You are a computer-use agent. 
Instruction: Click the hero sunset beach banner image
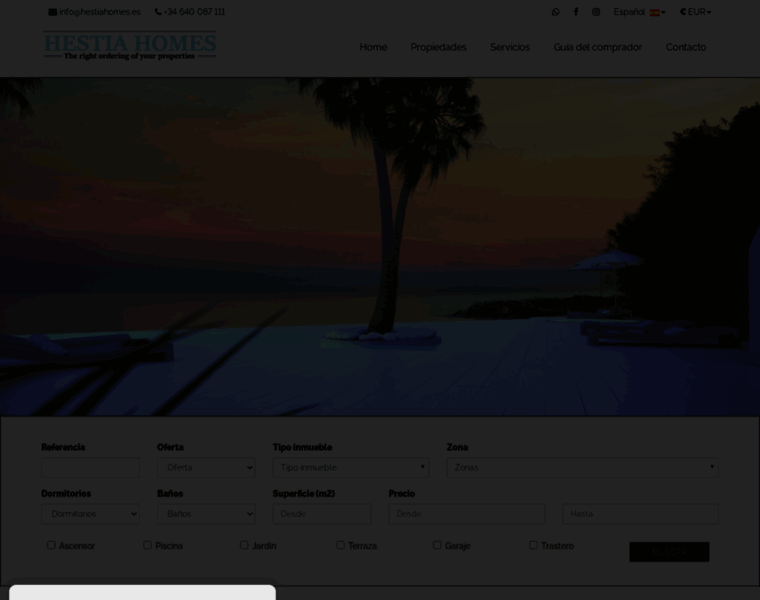[x=380, y=247]
